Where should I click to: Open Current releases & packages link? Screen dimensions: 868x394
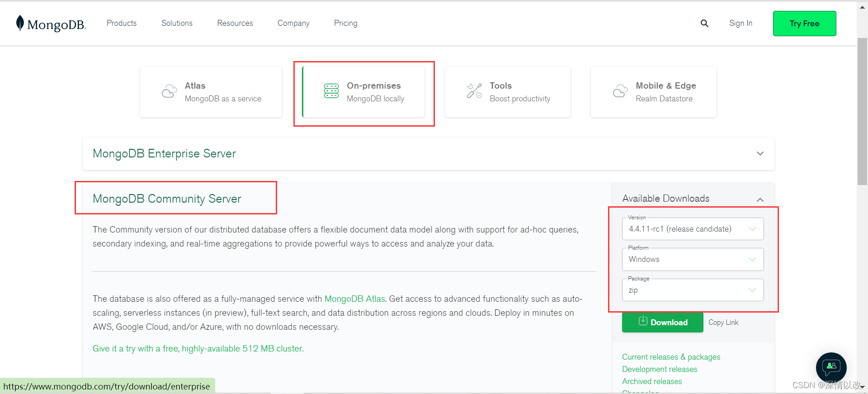pyautogui.click(x=671, y=357)
